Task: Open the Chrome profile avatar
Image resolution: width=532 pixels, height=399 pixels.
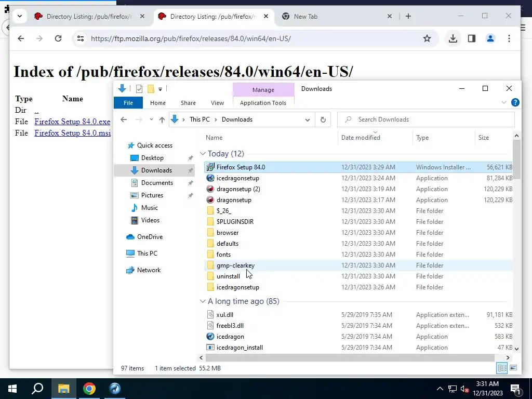Action: [x=490, y=38]
